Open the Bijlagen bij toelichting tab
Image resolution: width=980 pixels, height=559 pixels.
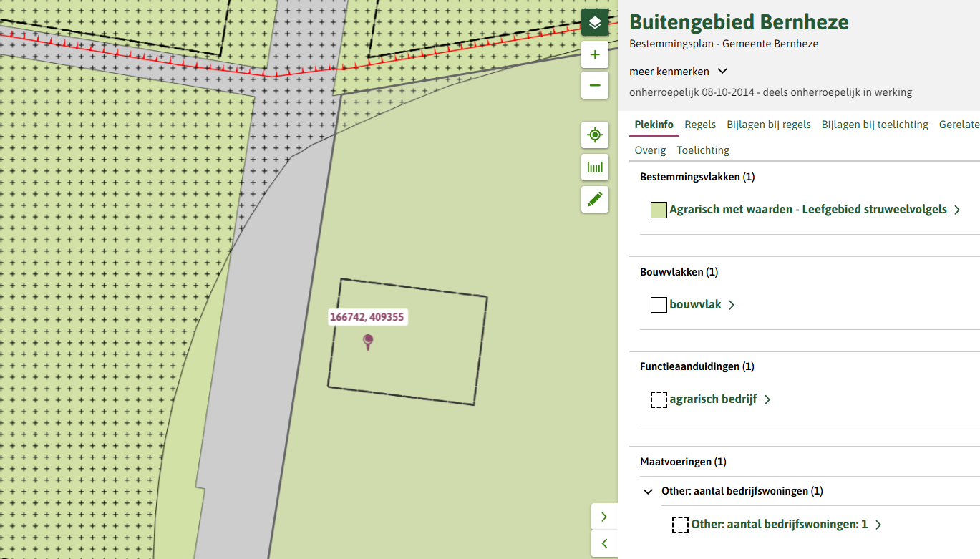[875, 125]
